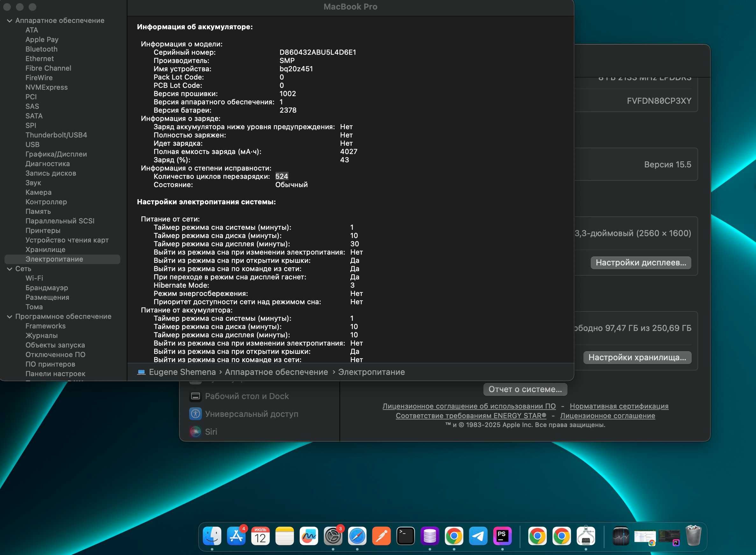Collapse the Программное обеспечение section
The width and height of the screenshot is (756, 555).
click(10, 316)
